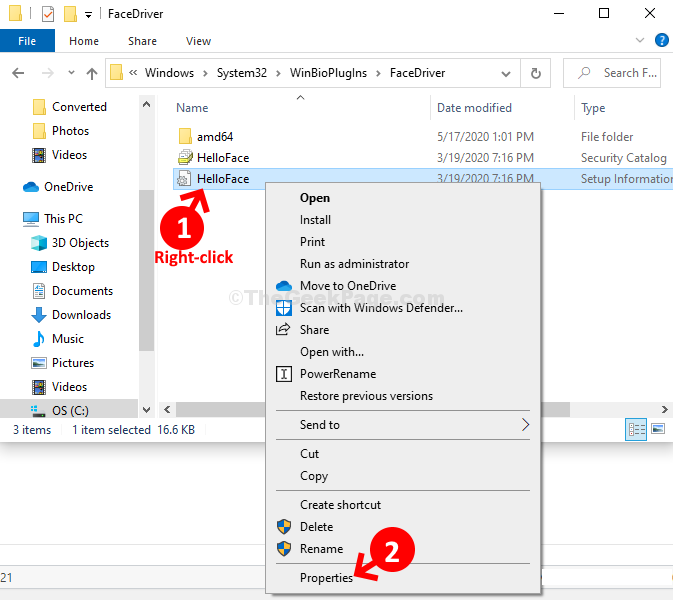Screen dimensions: 673x600
Task: Click the Forward navigation arrow
Action: (x=47, y=73)
